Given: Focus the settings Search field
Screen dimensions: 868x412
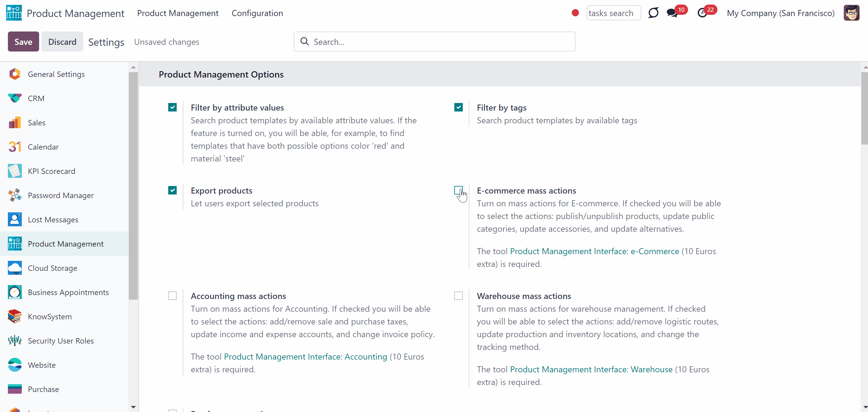Looking at the screenshot, I should click(x=434, y=42).
